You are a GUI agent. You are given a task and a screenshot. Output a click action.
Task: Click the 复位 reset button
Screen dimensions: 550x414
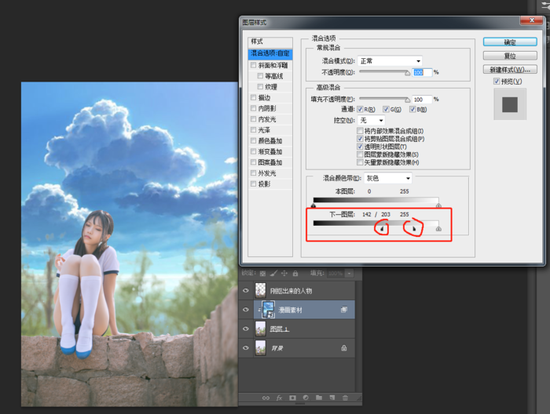510,56
